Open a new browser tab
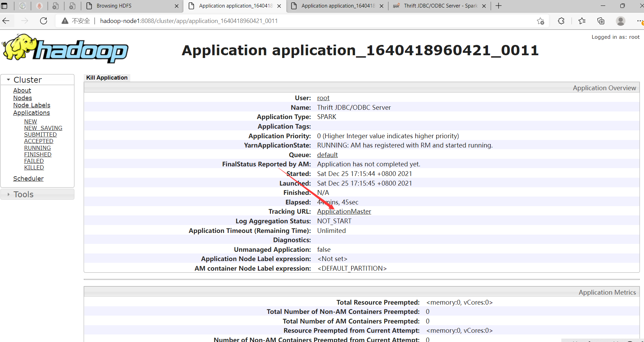This screenshot has width=644, height=342. (x=499, y=5)
